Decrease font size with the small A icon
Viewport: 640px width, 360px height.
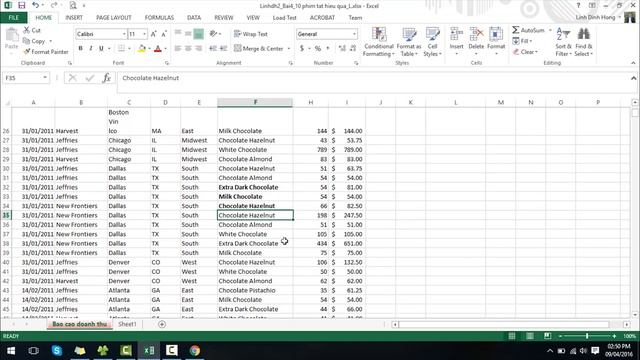coord(164,34)
